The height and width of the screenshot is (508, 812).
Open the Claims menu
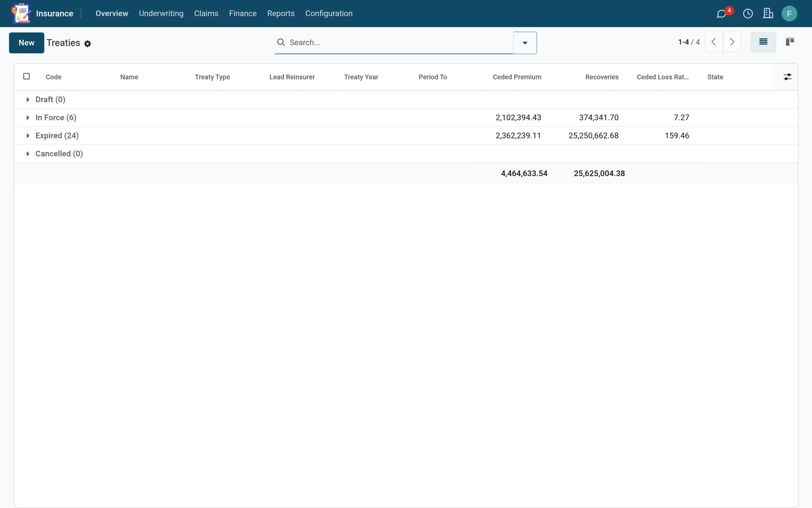[x=206, y=14]
